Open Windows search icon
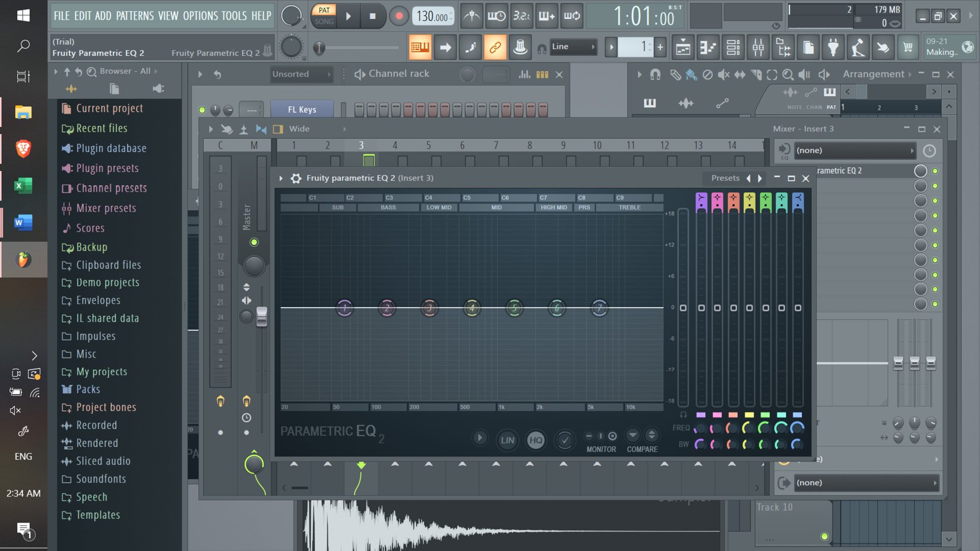Screen dimensions: 980x551 23,46
